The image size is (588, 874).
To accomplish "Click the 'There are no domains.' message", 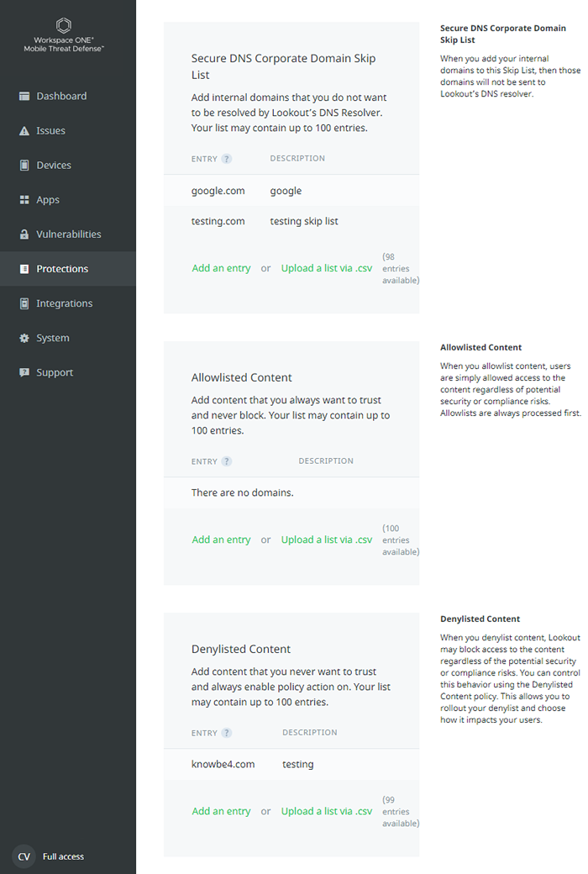I will click(243, 492).
